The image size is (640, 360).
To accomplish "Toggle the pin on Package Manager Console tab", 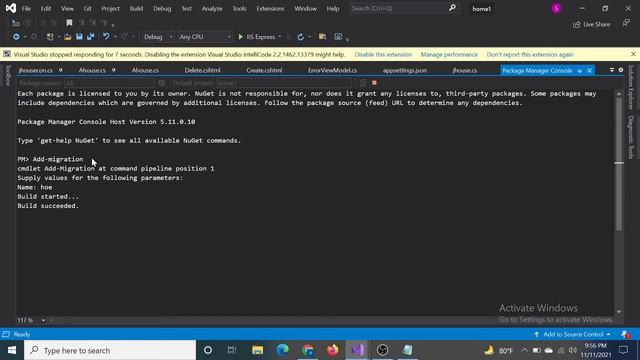I will [580, 71].
